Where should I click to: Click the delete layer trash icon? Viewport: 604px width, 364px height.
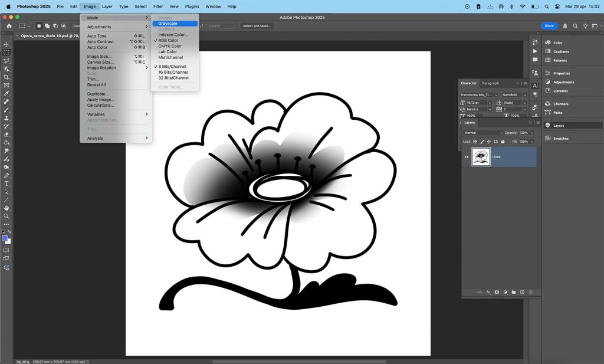tap(530, 292)
